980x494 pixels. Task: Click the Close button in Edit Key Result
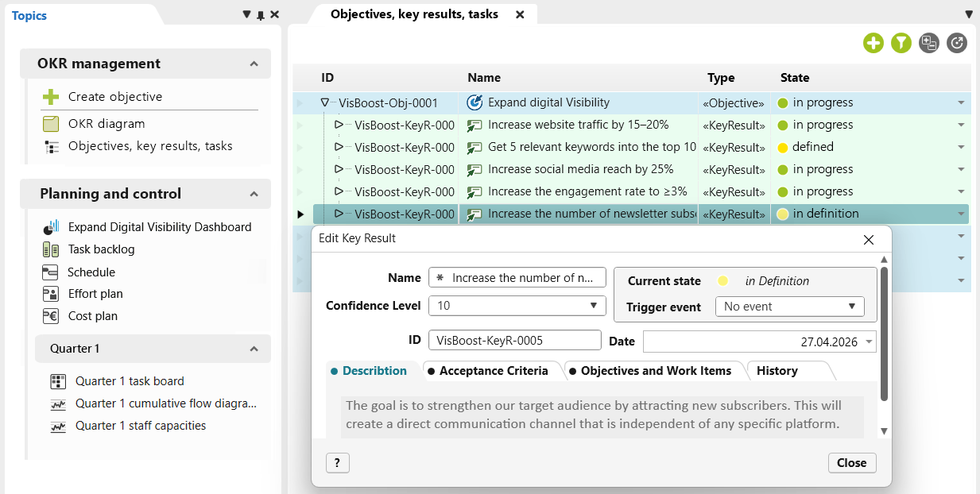(x=852, y=463)
